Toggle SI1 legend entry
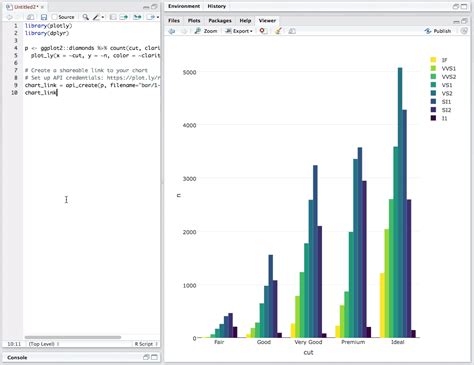The width and height of the screenshot is (474, 365). click(441, 102)
